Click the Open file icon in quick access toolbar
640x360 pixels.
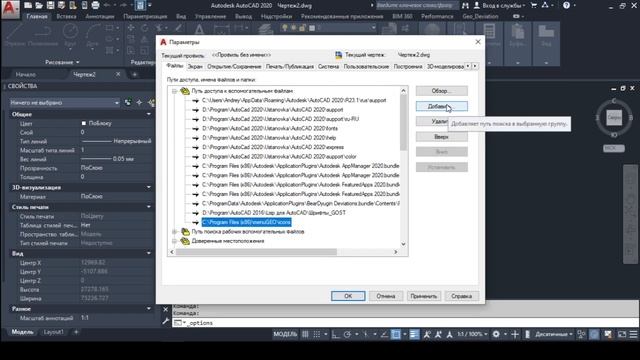[39, 5]
